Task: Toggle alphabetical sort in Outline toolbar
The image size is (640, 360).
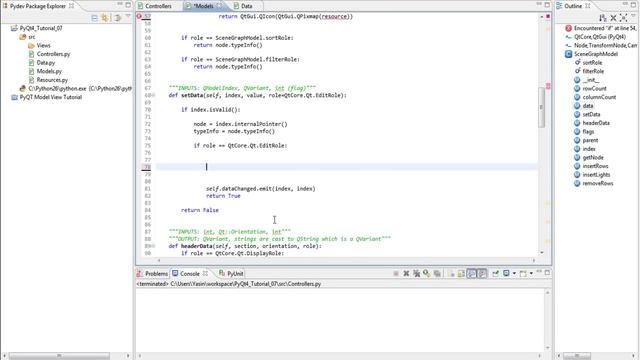Action: pos(603,18)
